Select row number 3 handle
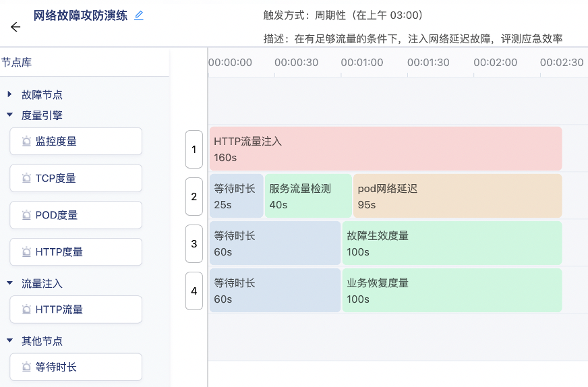The width and height of the screenshot is (588, 387). pos(194,243)
